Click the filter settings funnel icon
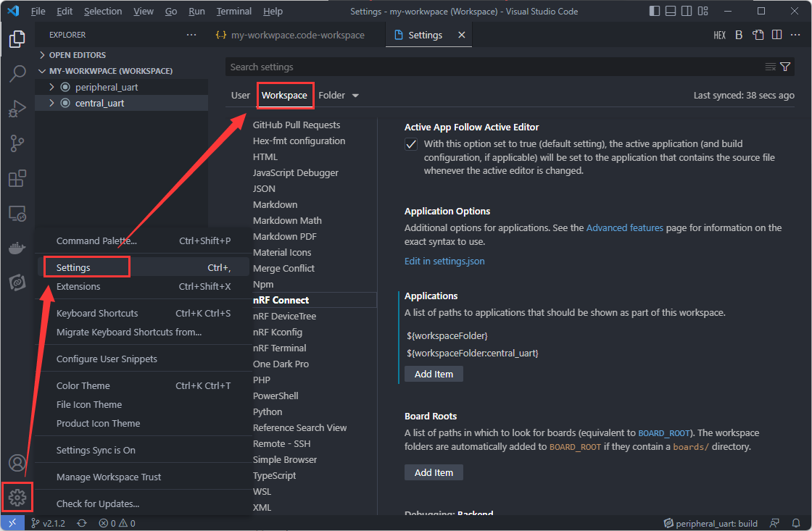Screen dimensions: 812x531 tap(784, 67)
